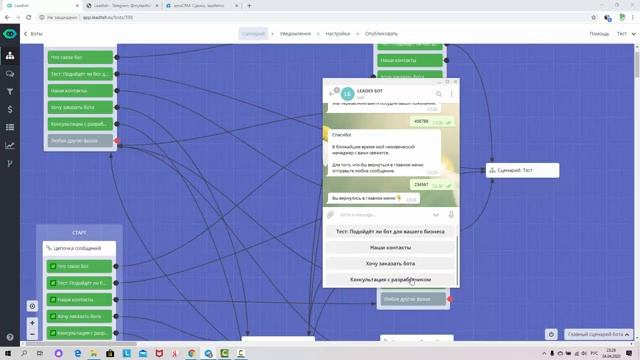The height and width of the screenshot is (360, 640).
Task: Click the power icon near scenario selector
Action: click(x=551, y=334)
